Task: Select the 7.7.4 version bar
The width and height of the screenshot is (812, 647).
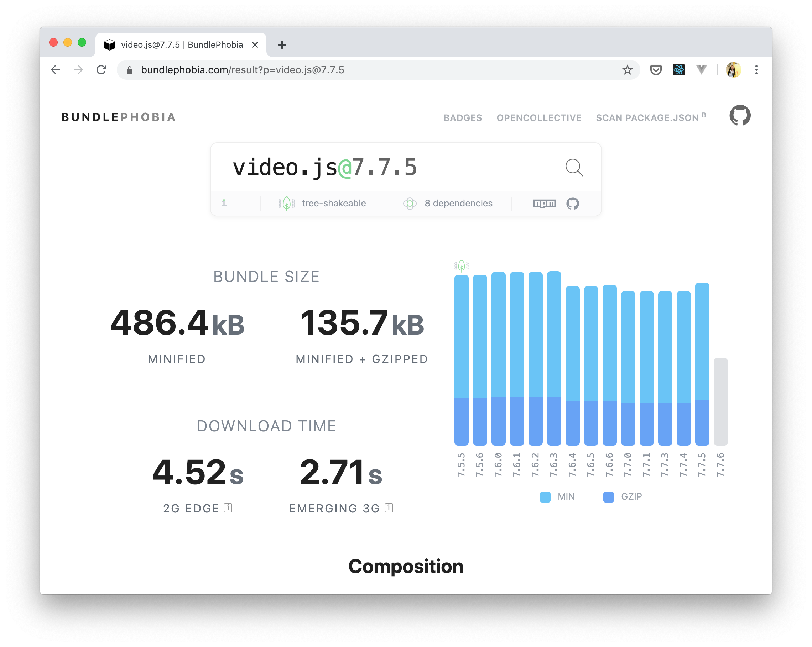Action: click(x=683, y=368)
